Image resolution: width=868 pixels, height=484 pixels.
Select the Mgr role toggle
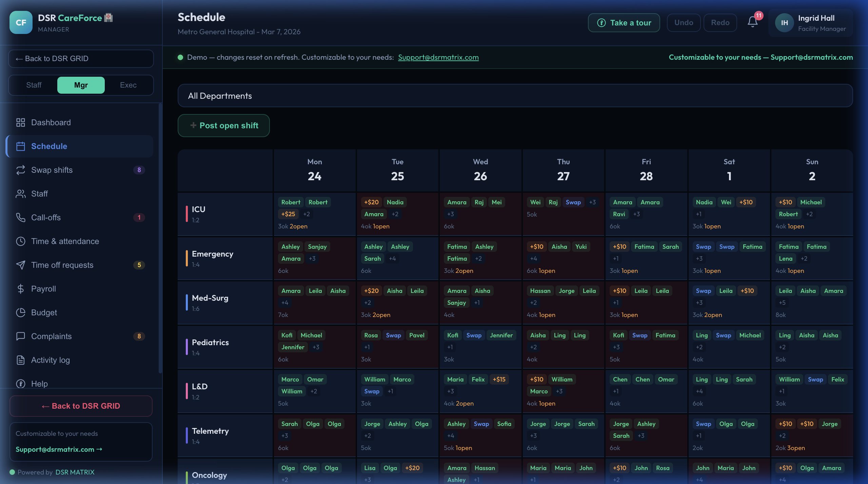[x=81, y=85]
